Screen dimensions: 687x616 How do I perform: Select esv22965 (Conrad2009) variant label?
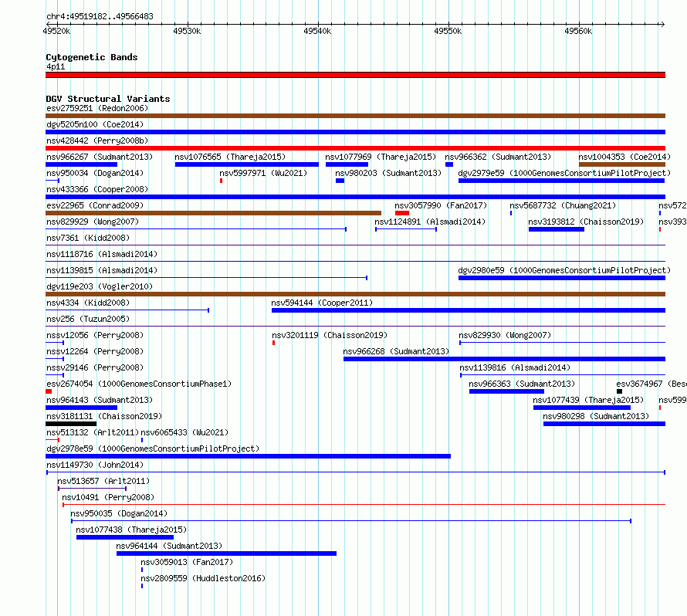tap(95, 205)
